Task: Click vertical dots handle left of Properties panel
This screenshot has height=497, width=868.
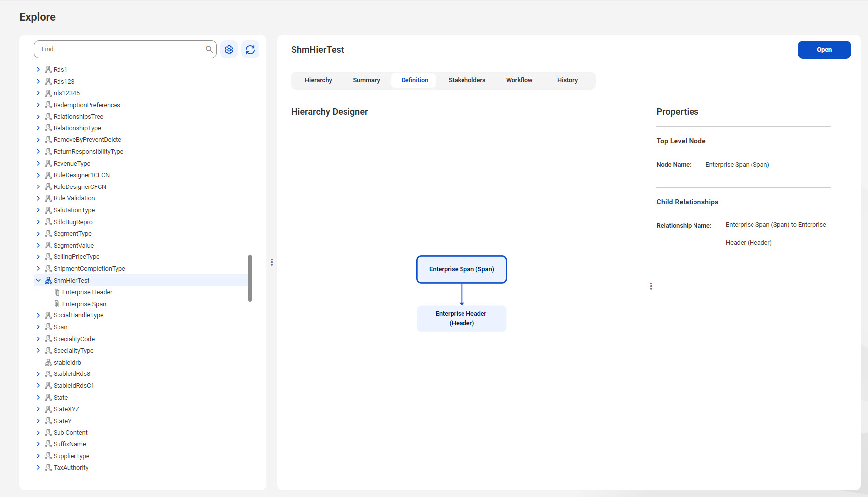Action: click(x=651, y=286)
